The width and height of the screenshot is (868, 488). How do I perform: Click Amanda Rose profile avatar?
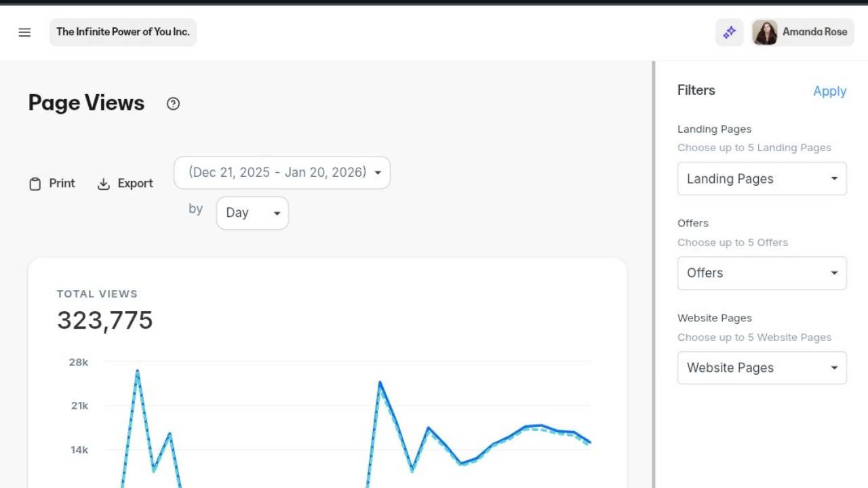coord(765,33)
